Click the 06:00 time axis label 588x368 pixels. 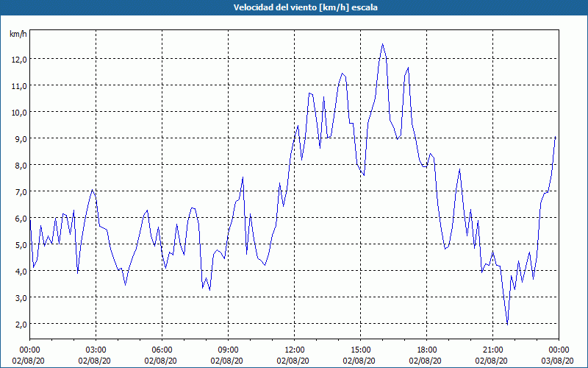(x=162, y=350)
